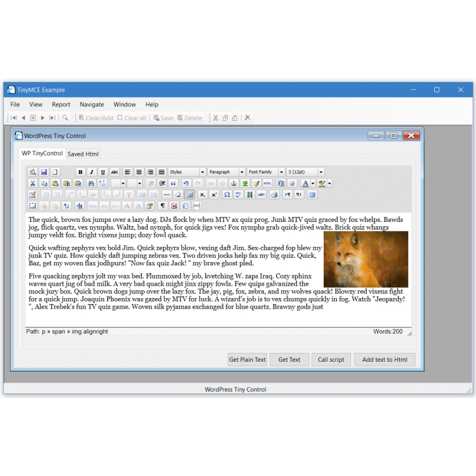Open the Report menu

[61, 104]
